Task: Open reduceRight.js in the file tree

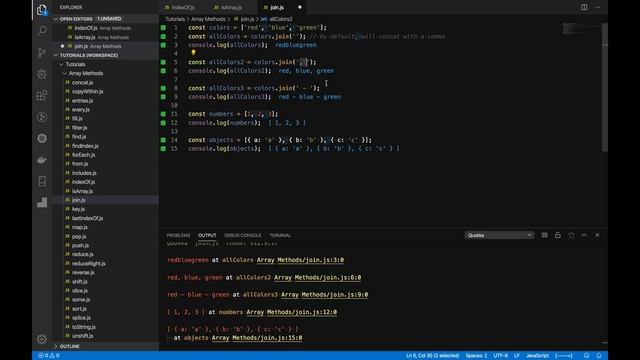Action: pos(89,264)
